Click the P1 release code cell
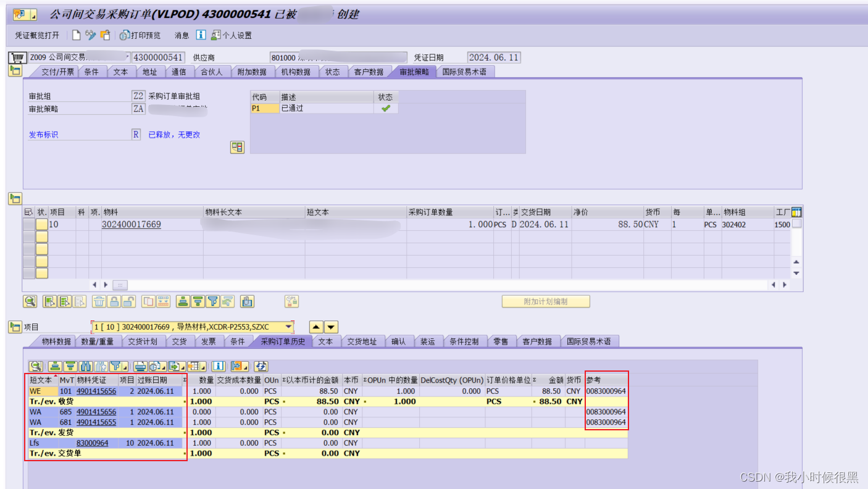Image resolution: width=868 pixels, height=489 pixels. (264, 109)
